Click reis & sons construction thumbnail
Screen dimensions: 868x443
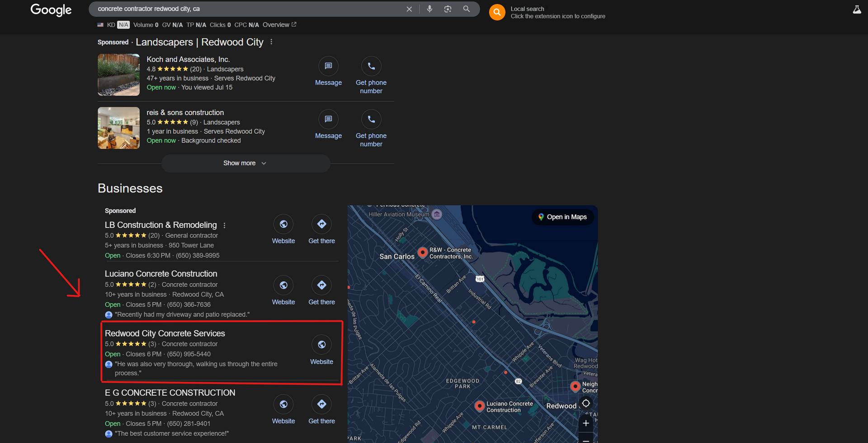[118, 128]
